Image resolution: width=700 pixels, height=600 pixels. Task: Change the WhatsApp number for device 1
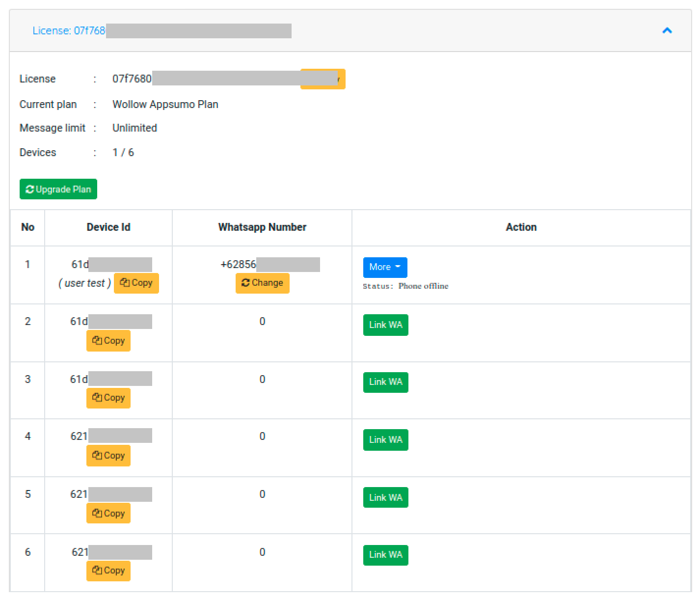(x=263, y=283)
